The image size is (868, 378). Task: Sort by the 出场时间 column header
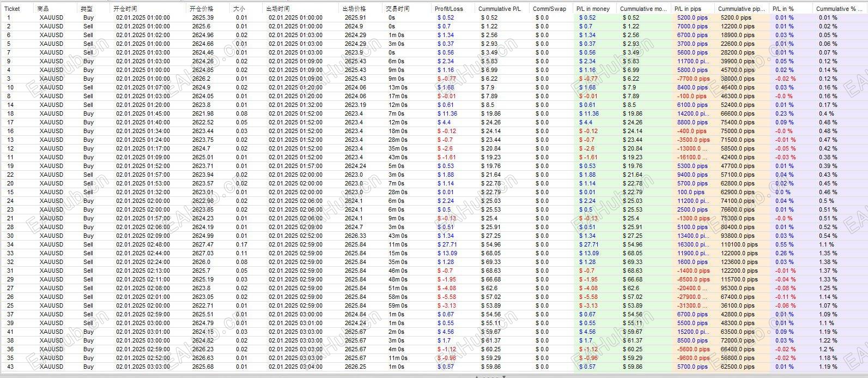[x=278, y=9]
